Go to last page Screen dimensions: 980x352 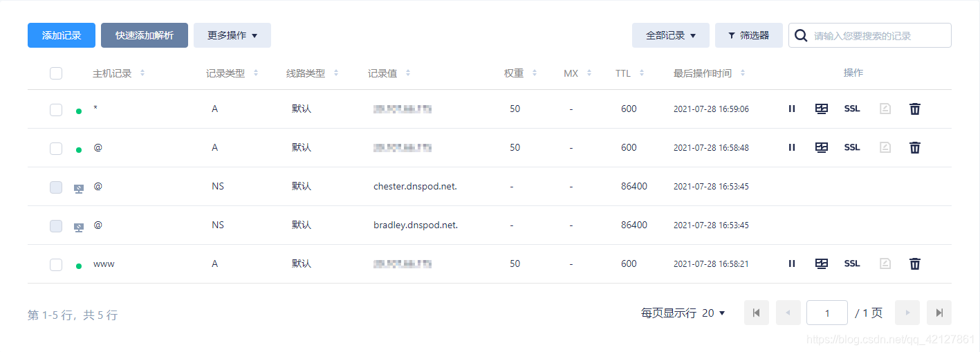(x=939, y=313)
